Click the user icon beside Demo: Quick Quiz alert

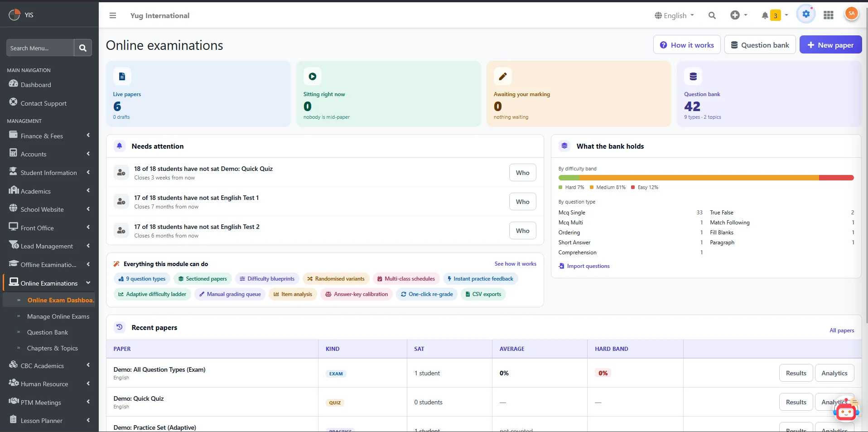click(x=121, y=173)
